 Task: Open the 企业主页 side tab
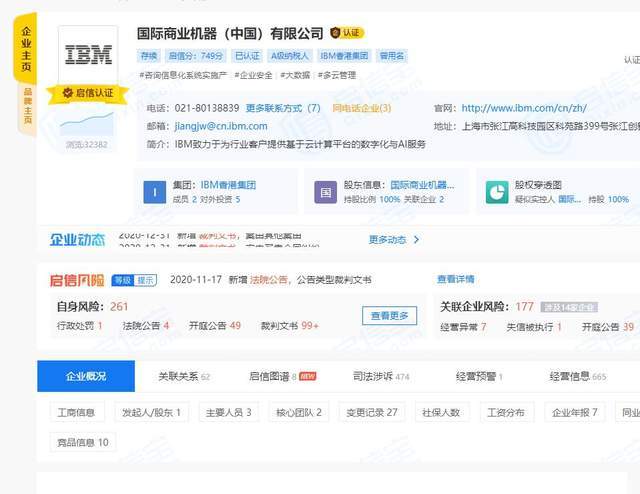click(x=26, y=49)
